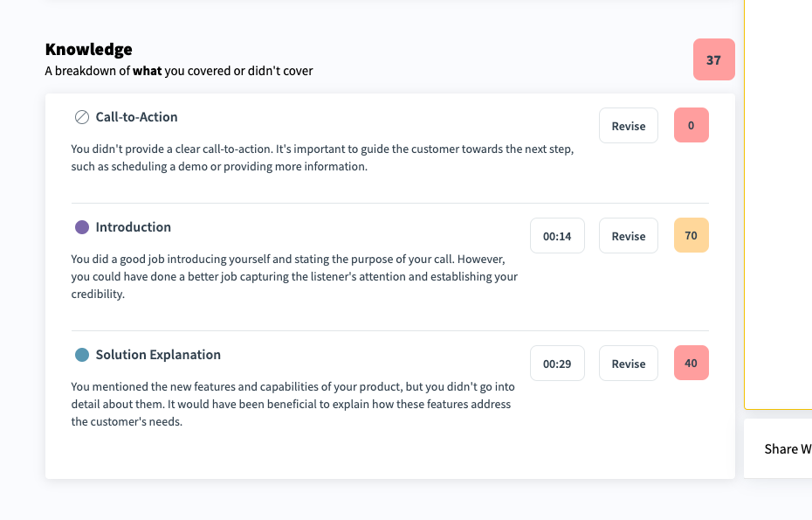Click the red Solution Explanation score 40
The height and width of the screenshot is (520, 812).
691,364
